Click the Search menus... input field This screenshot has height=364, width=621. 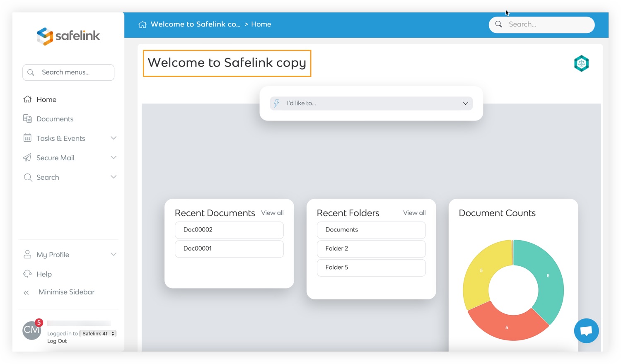point(68,72)
